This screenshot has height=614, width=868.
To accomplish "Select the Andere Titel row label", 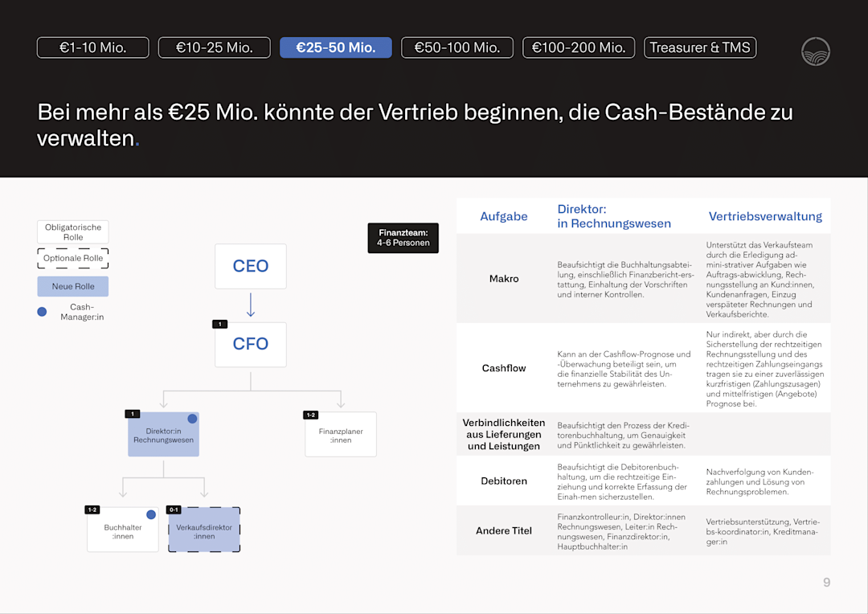I will point(504,531).
